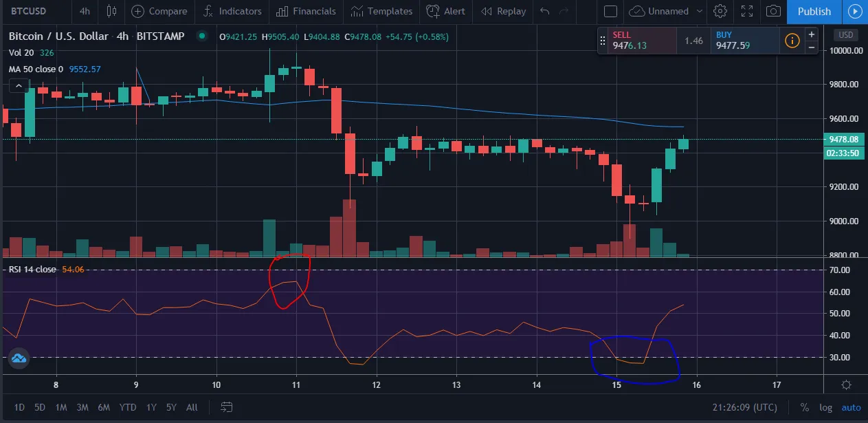
Task: Select the YTD date range
Action: (x=127, y=407)
